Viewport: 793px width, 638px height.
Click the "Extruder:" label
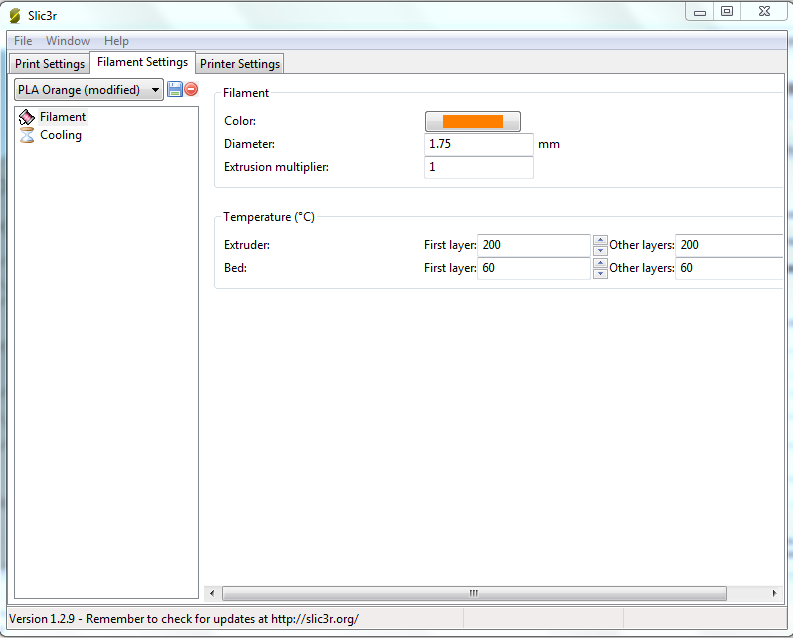pos(247,245)
